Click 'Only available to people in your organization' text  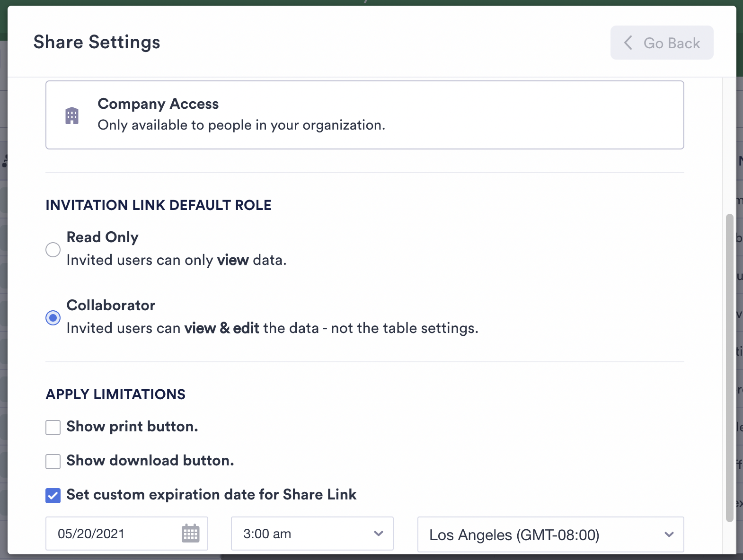[241, 125]
